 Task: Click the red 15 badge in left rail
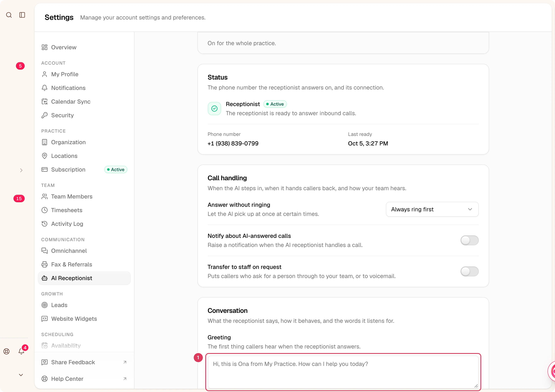[19, 199]
